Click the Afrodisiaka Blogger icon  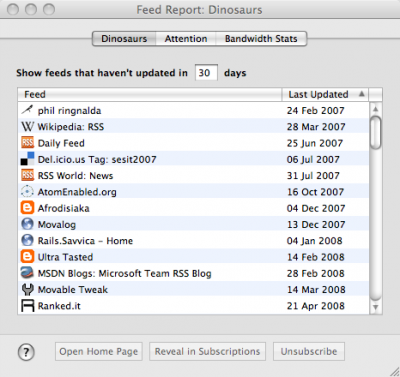coord(27,208)
